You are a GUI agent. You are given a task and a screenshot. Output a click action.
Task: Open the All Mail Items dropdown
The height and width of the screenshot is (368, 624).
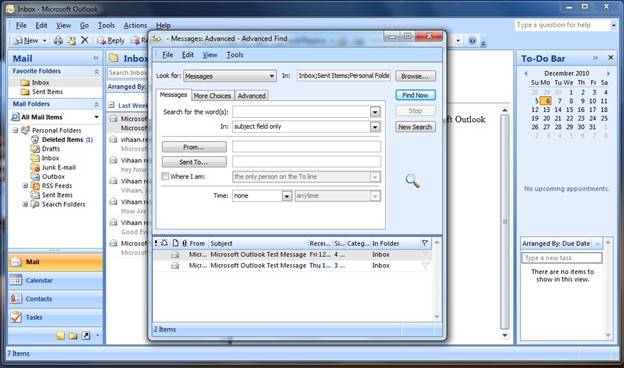coord(96,117)
